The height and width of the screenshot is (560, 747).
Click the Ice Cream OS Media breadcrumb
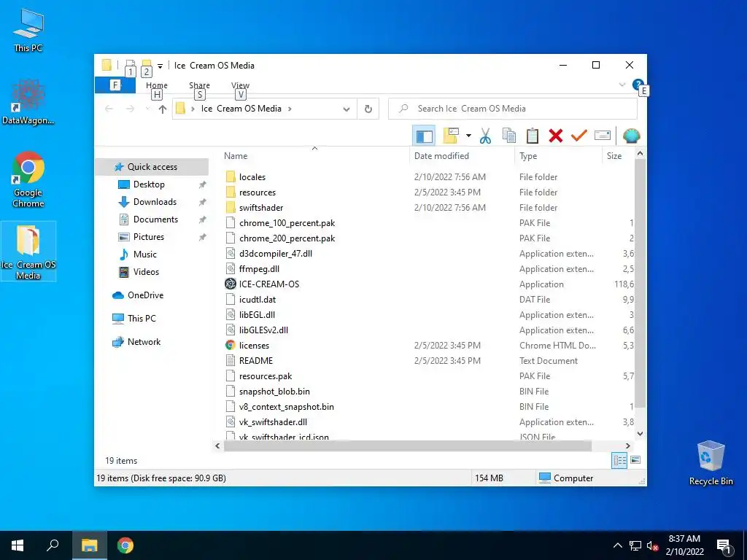(x=241, y=109)
